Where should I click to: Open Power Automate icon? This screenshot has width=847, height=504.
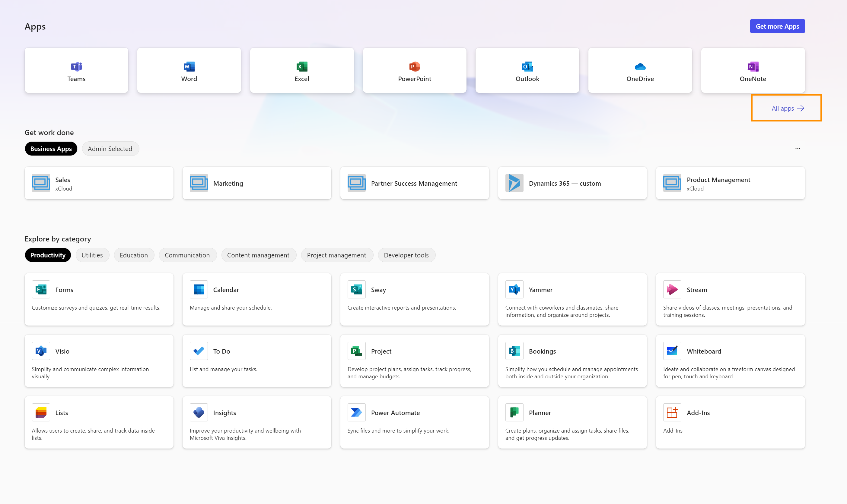pyautogui.click(x=356, y=412)
